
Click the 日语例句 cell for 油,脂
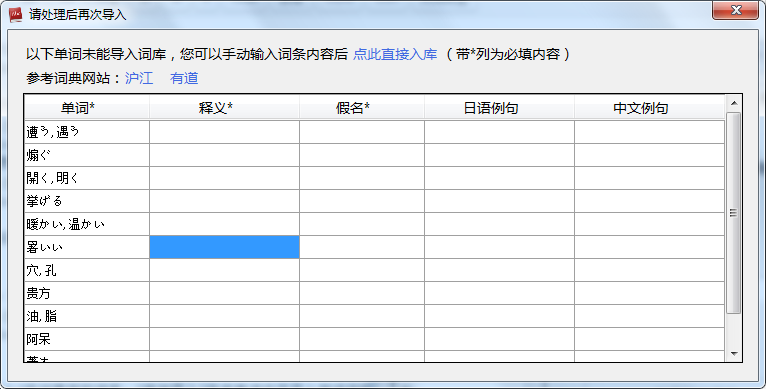(x=500, y=316)
